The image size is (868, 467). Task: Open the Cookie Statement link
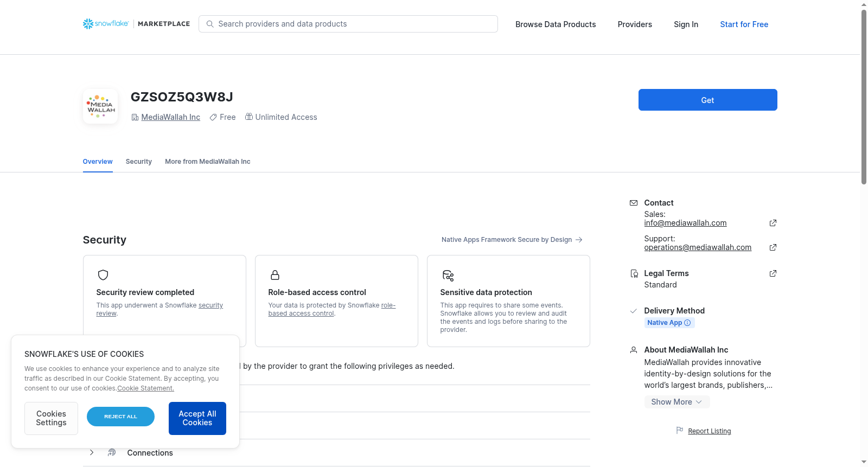coord(145,388)
